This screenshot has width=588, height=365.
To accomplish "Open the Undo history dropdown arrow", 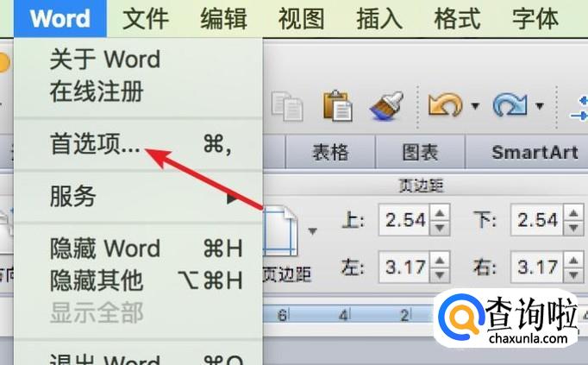I will click(x=475, y=107).
